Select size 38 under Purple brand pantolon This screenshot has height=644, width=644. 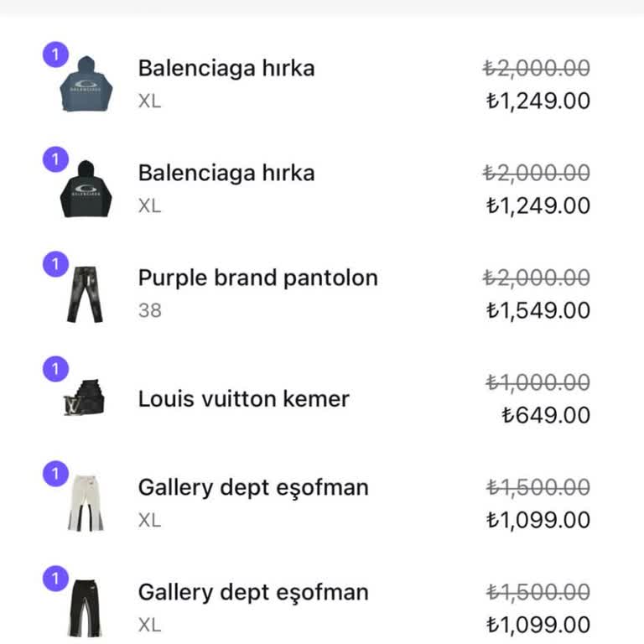click(150, 311)
